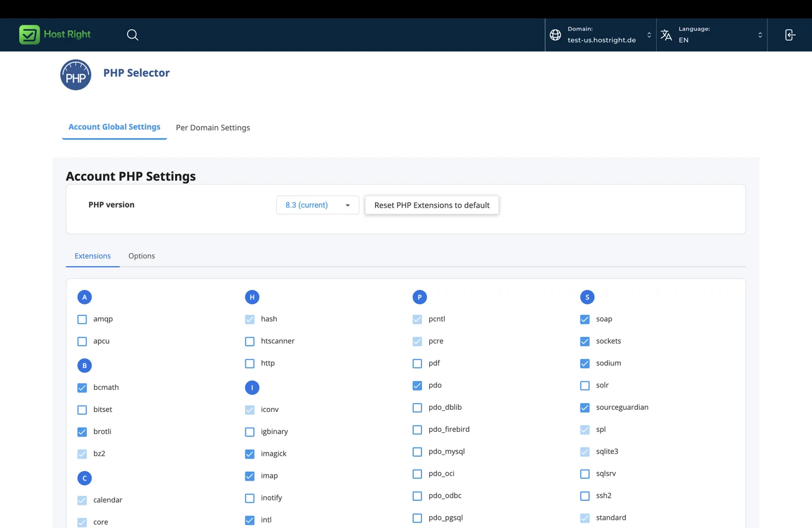
Task: Open the search magnifier icon
Action: 133,35
